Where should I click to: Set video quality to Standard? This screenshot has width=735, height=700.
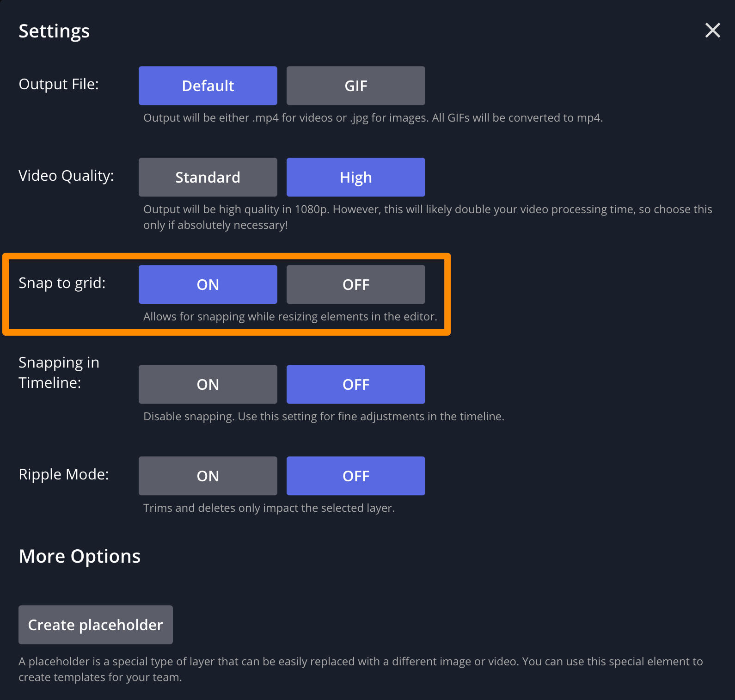(208, 177)
